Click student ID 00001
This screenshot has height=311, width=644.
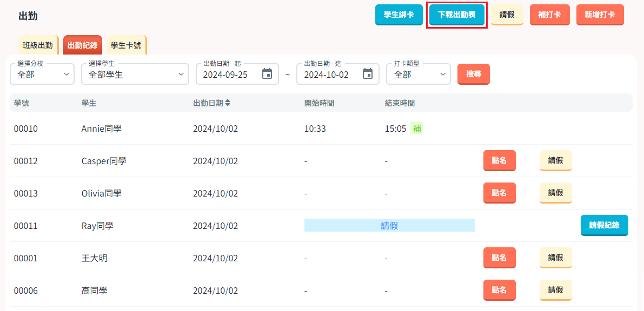pos(26,259)
